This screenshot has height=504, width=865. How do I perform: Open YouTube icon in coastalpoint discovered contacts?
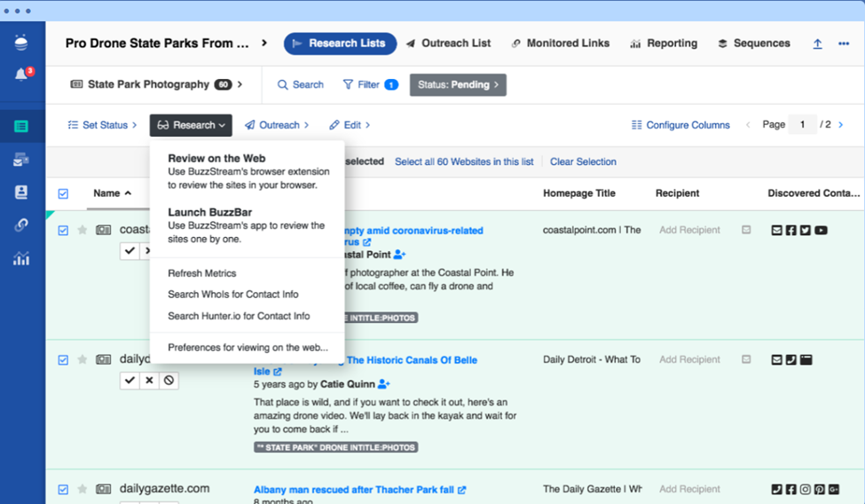coord(821,230)
